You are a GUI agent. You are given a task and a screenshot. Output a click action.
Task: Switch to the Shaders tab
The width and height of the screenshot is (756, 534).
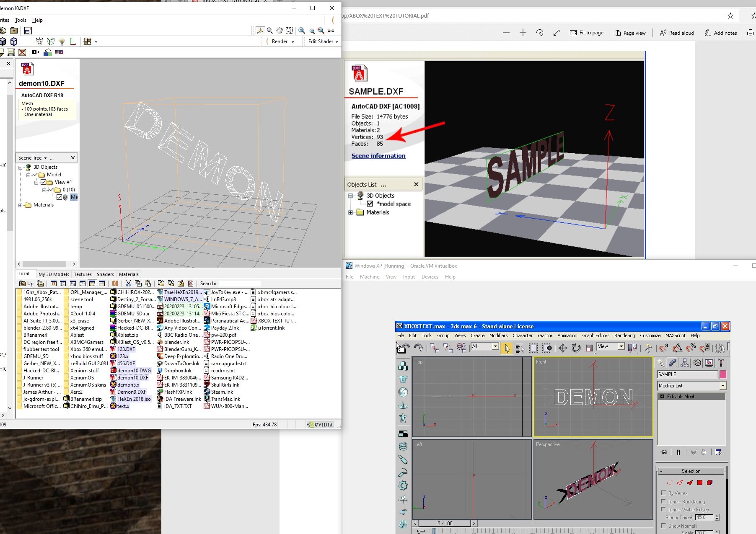pos(105,274)
